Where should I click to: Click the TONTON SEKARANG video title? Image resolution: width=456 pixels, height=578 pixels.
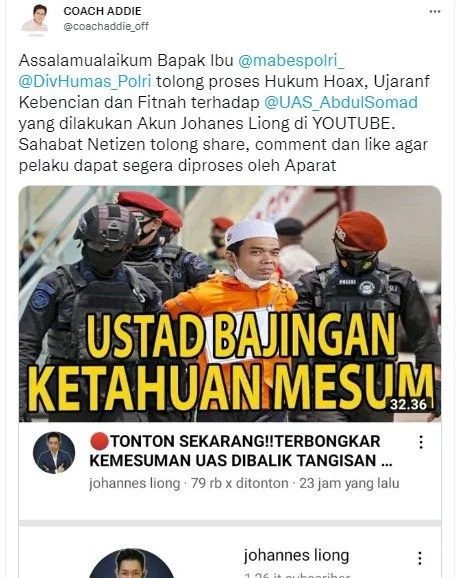tap(241, 451)
